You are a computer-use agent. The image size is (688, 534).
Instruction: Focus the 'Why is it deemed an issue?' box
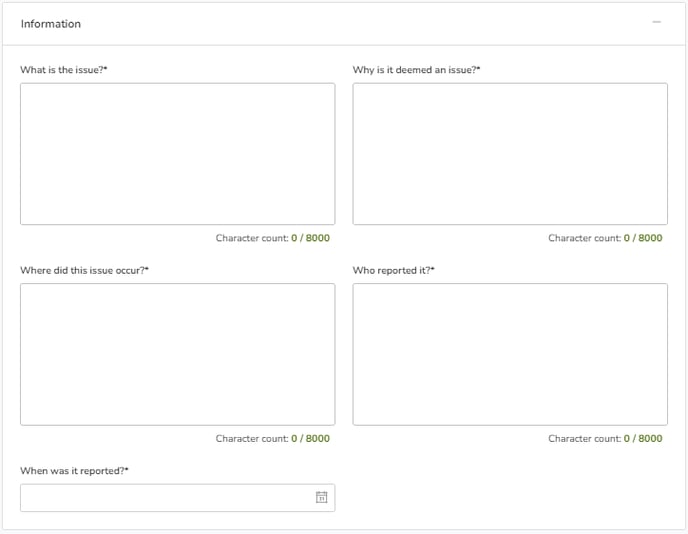510,154
